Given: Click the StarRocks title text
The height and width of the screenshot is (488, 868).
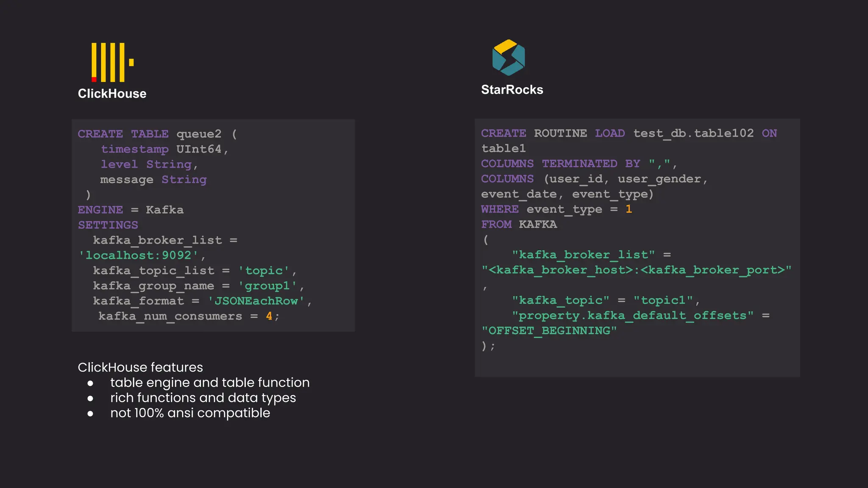Looking at the screenshot, I should [512, 90].
